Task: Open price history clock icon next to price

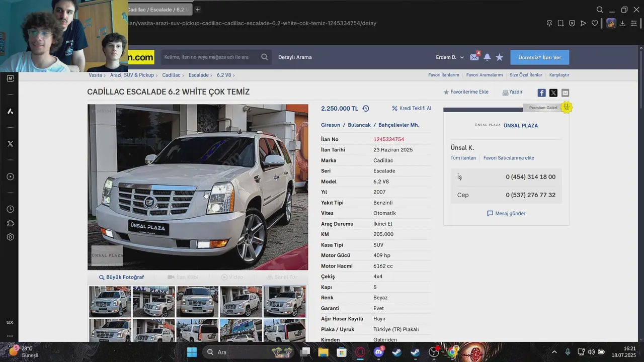Action: click(x=366, y=109)
